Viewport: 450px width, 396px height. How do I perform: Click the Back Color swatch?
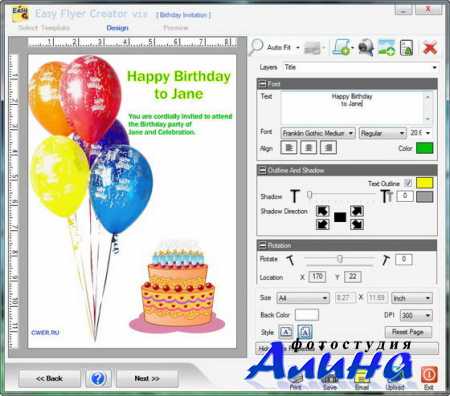[x=307, y=315]
